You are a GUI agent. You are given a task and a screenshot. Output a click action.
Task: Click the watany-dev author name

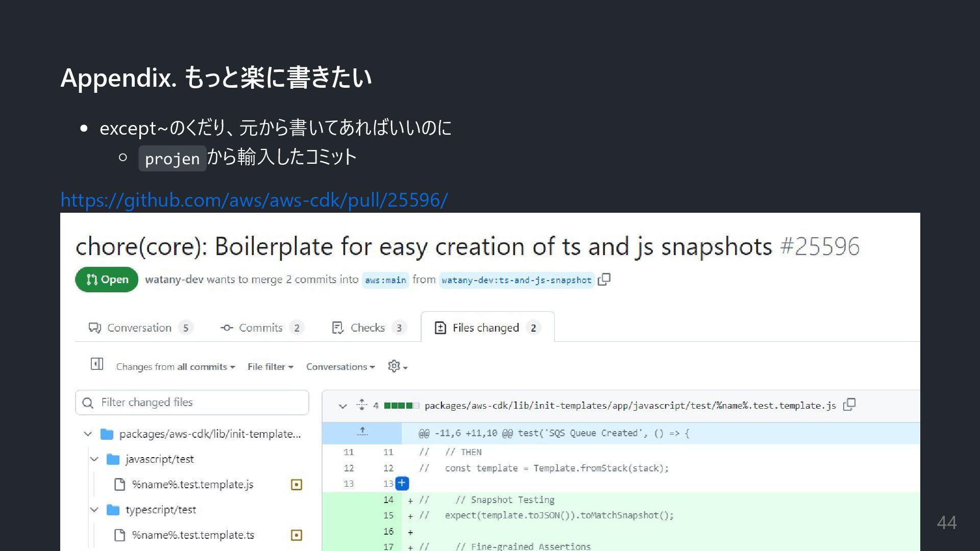point(174,280)
